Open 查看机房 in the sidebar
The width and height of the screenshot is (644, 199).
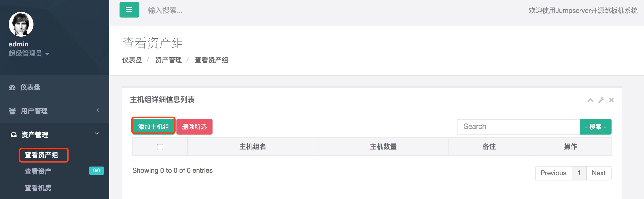[38, 188]
